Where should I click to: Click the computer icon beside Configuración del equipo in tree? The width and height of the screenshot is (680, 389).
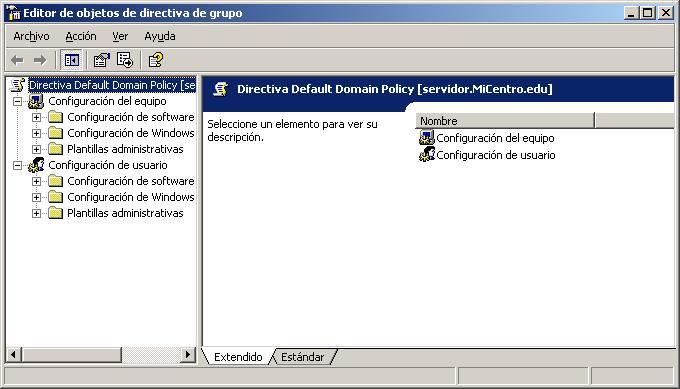(36, 101)
